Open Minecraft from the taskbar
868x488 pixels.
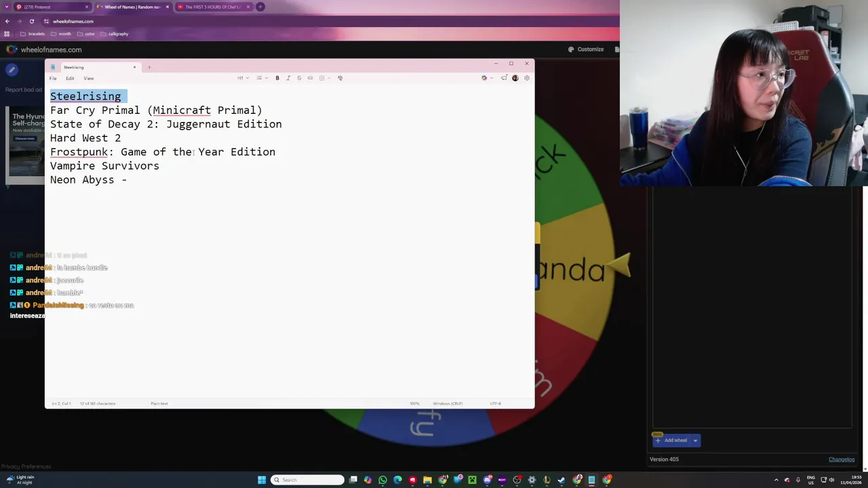click(472, 480)
